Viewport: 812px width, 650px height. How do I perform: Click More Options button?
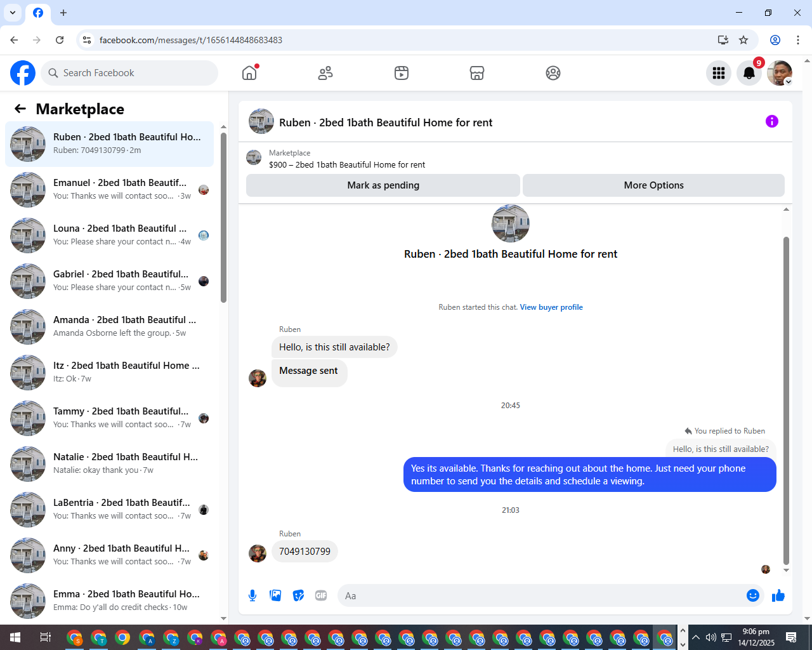pos(653,185)
